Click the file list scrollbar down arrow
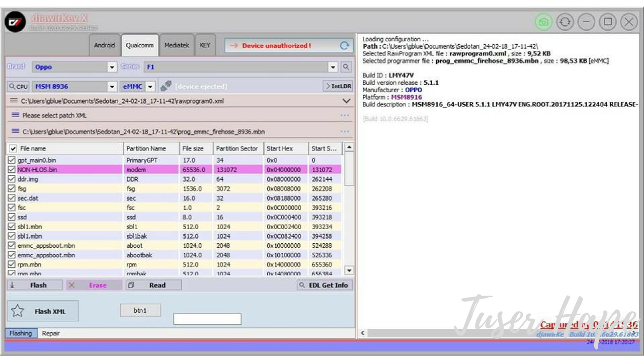 click(349, 270)
